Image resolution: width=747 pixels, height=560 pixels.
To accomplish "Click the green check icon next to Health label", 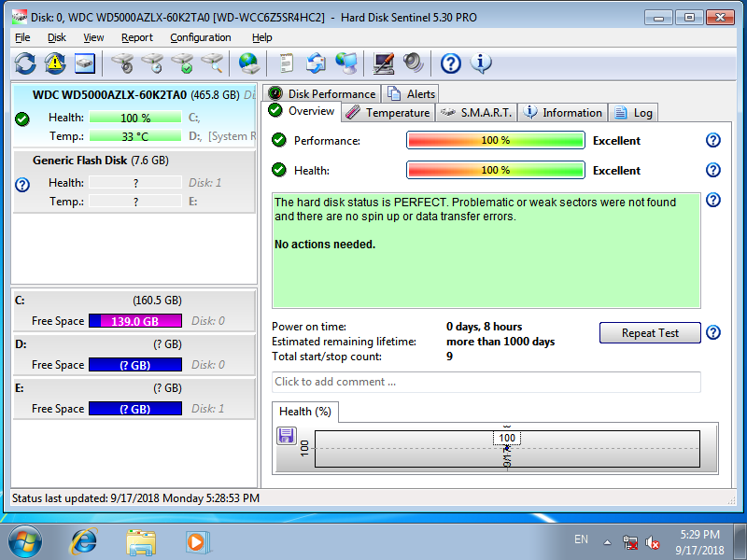I will coord(278,170).
